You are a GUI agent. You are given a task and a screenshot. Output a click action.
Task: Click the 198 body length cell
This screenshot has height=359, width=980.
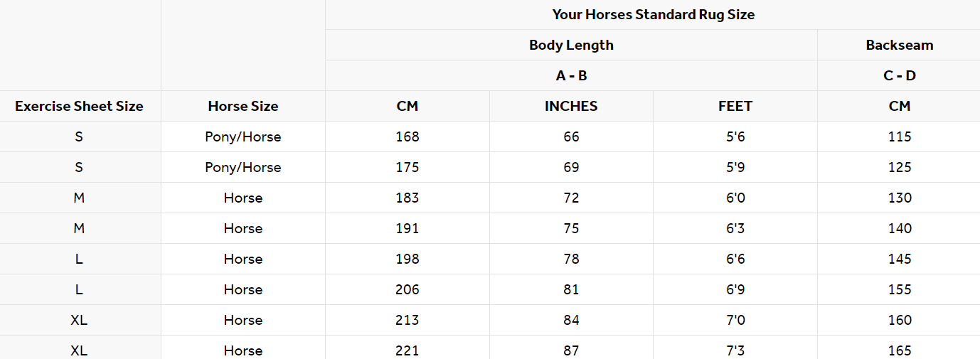[408, 259]
